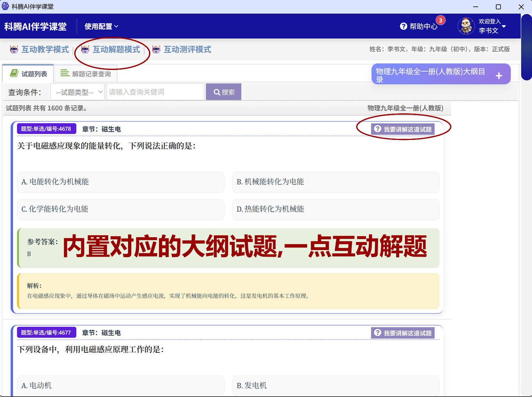The width and height of the screenshot is (532, 397).
Task: Click the magnifier icon in the 搜索 button
Action: (x=217, y=92)
